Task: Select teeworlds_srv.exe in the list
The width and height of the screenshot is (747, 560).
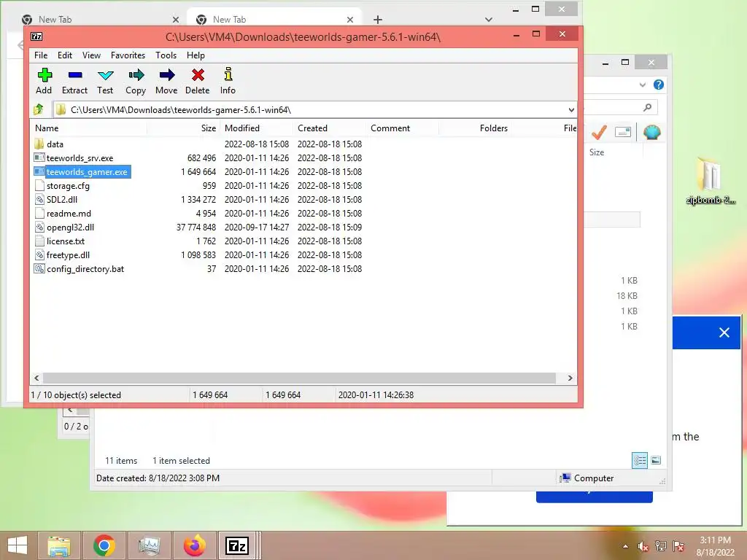Action: [80, 158]
